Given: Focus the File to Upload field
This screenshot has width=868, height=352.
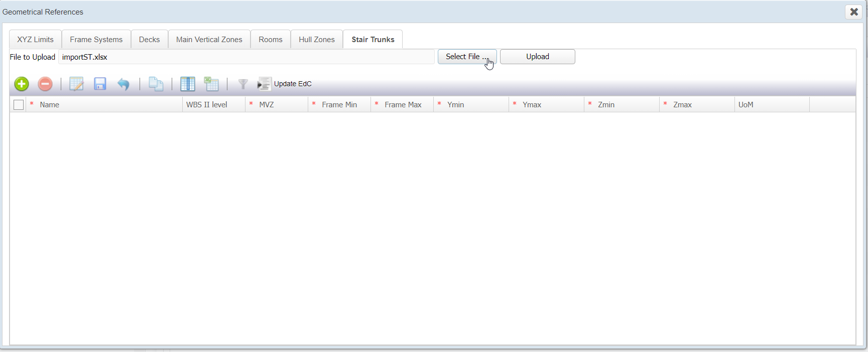Looking at the screenshot, I should 246,57.
